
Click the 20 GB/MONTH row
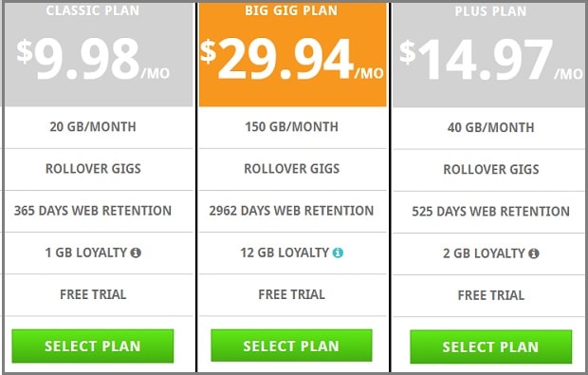point(99,127)
